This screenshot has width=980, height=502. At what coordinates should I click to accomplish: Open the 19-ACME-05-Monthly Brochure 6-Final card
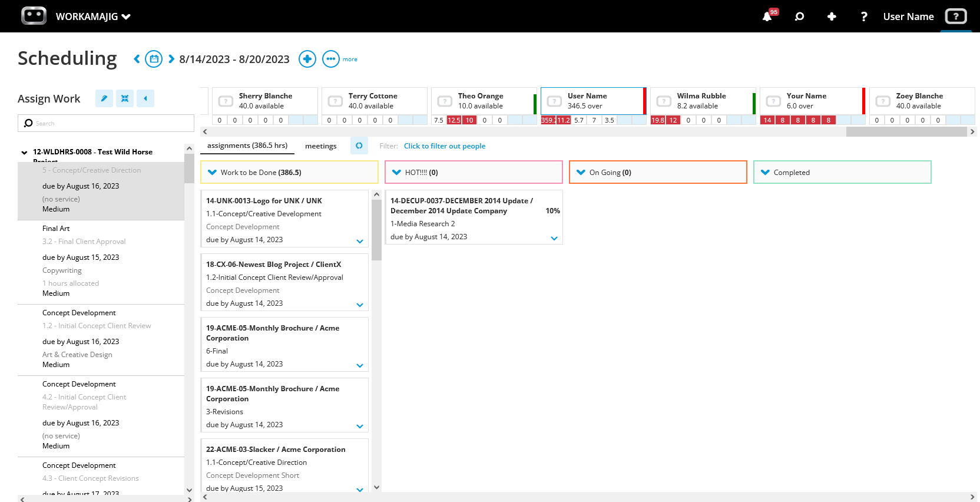284,345
